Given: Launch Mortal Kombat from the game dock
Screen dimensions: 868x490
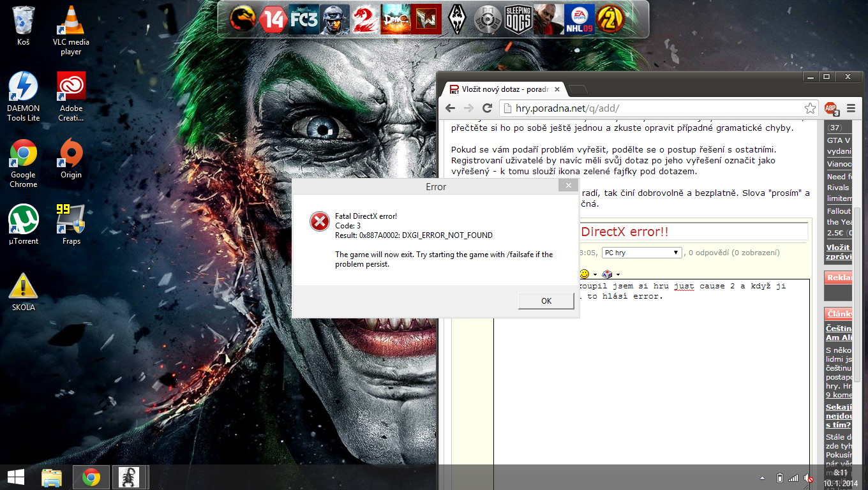Looking at the screenshot, I should 243,19.
